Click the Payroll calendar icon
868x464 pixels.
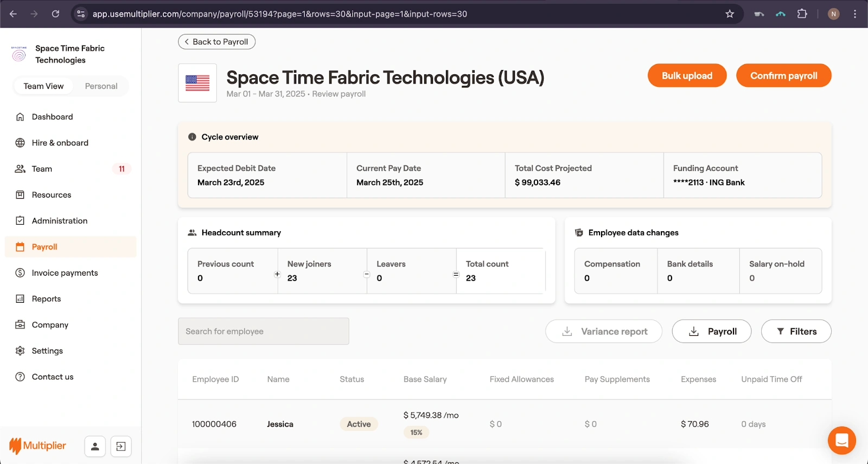tap(20, 247)
